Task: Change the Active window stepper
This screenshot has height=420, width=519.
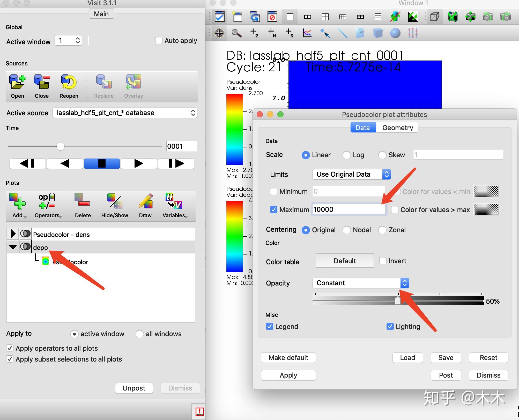Action: tap(78, 40)
